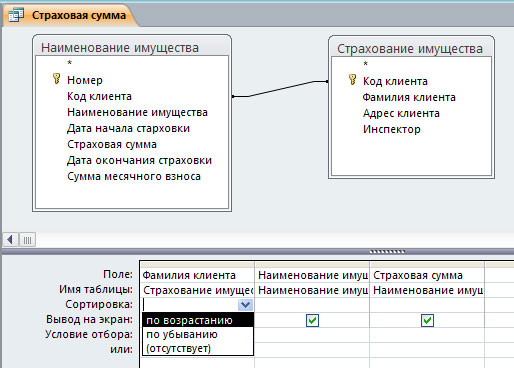Click Имя таблицы cell showing Страхование имущества
This screenshot has width=514, height=368.
pyautogui.click(x=197, y=290)
